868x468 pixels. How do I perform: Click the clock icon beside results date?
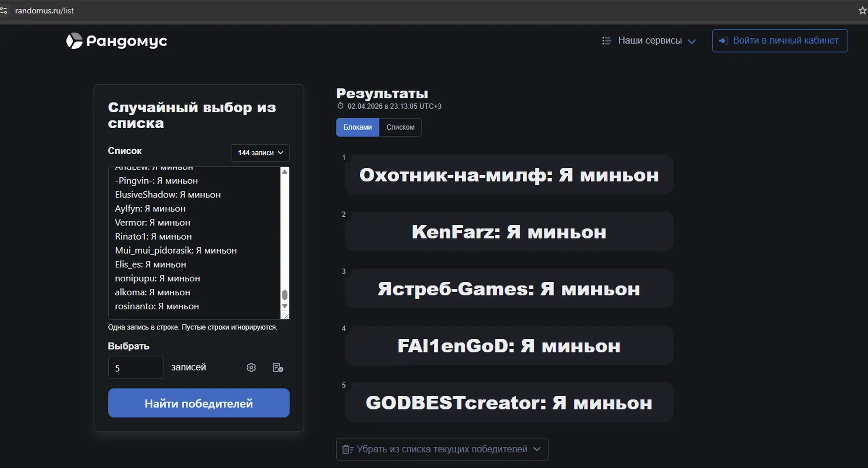(x=341, y=106)
